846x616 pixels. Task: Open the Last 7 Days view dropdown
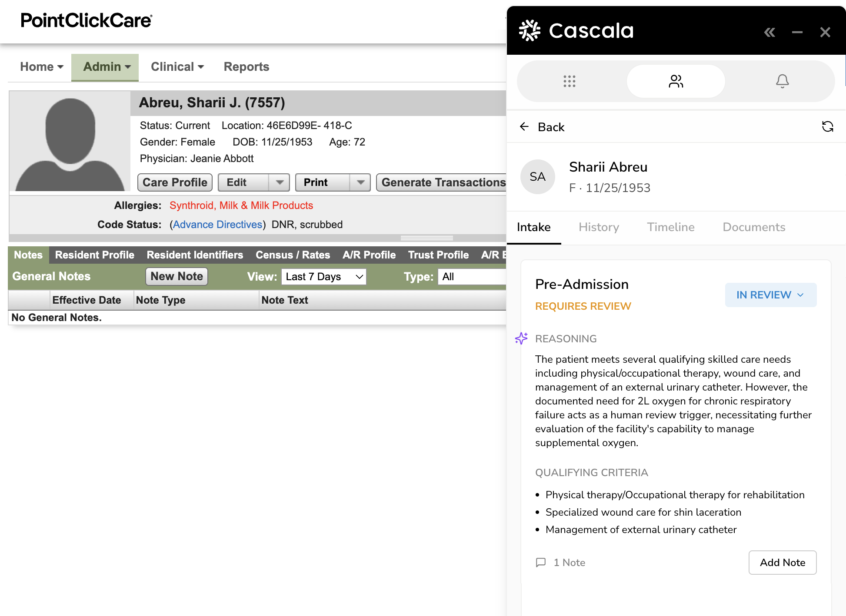pos(324,277)
